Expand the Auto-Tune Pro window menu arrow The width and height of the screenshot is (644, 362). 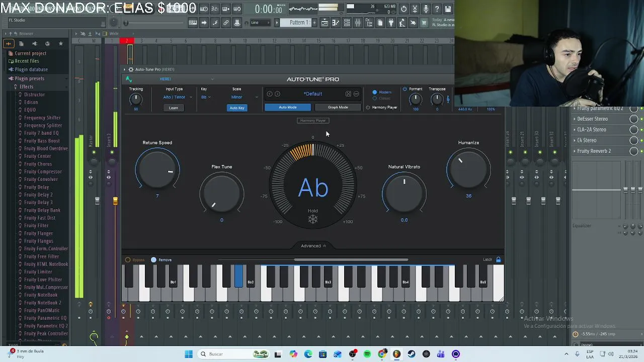point(125,69)
